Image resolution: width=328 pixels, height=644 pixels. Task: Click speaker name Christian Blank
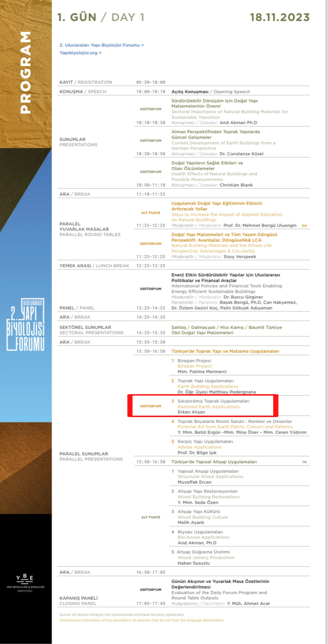(x=236, y=185)
